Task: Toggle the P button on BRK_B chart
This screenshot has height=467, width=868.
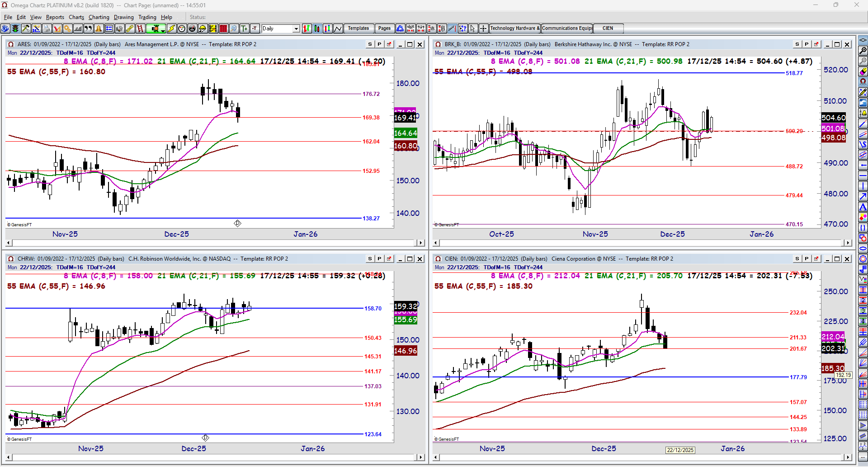Action: 807,44
